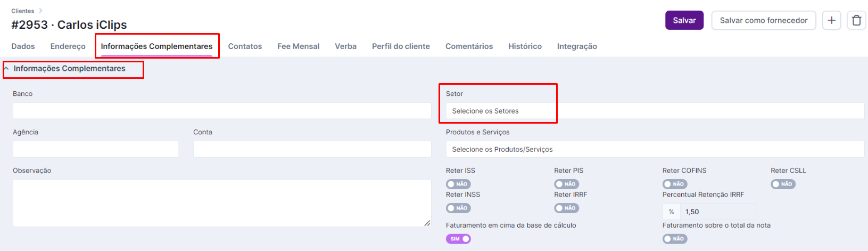Click the Salvar button

pyautogui.click(x=684, y=20)
